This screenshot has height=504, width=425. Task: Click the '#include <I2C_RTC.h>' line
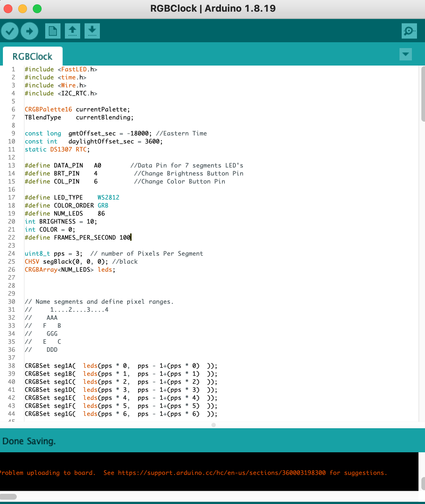coord(61,93)
